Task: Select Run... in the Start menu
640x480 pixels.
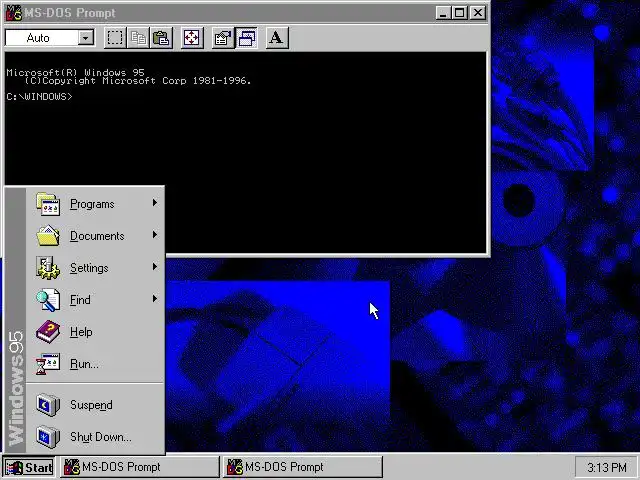Action: (96, 364)
